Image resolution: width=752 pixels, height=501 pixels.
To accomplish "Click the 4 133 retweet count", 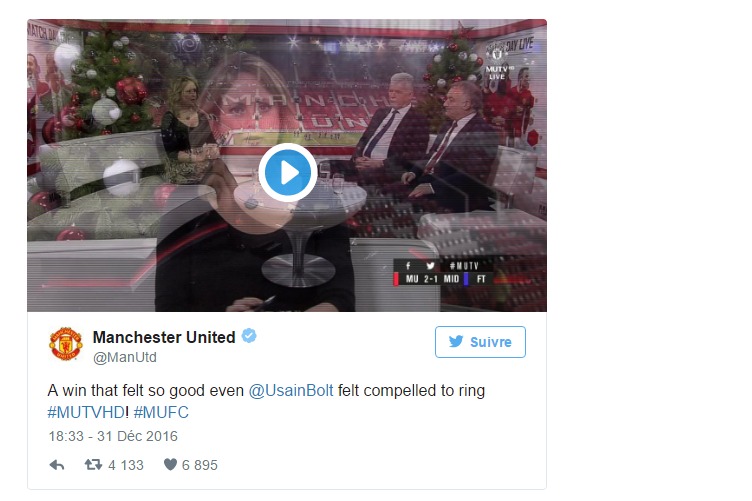I will 126,466.
